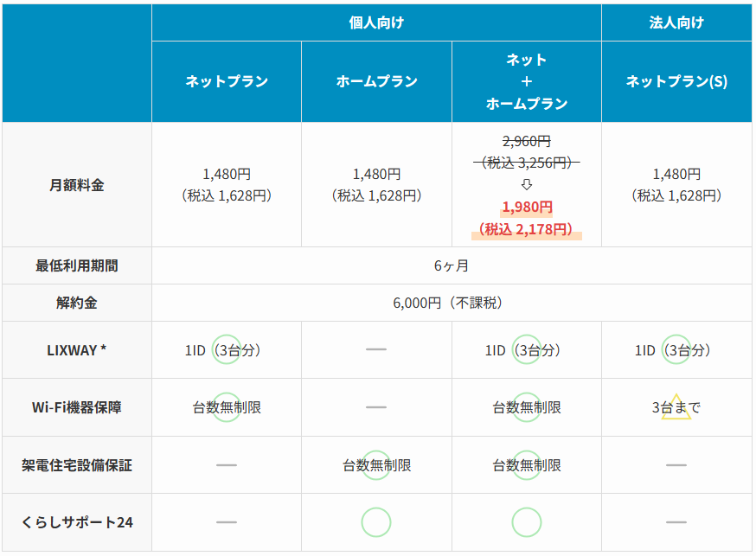Click the green circle for くらしサポート24 under ホームプラン
The image size is (756, 556).
point(376,522)
